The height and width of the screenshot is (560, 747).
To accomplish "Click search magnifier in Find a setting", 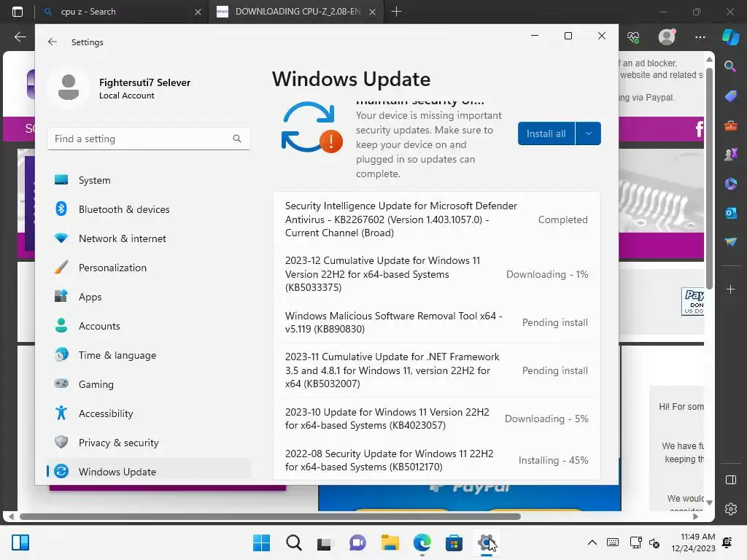I will pos(237,139).
